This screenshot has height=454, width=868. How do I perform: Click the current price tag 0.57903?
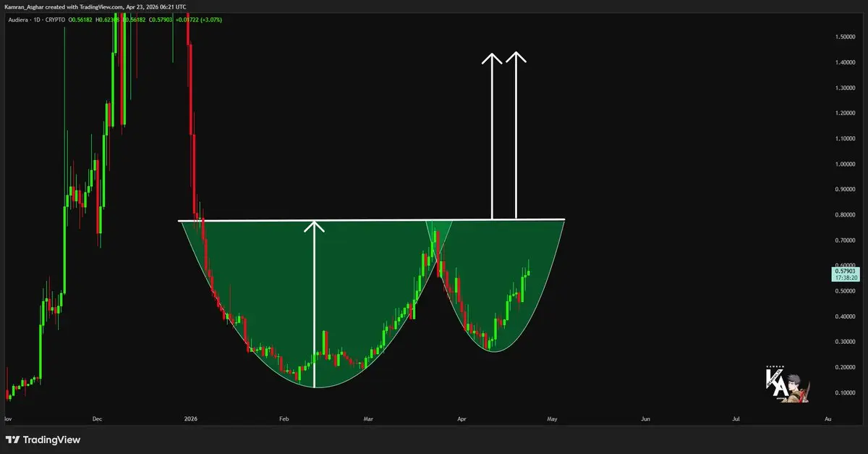[x=846, y=271]
